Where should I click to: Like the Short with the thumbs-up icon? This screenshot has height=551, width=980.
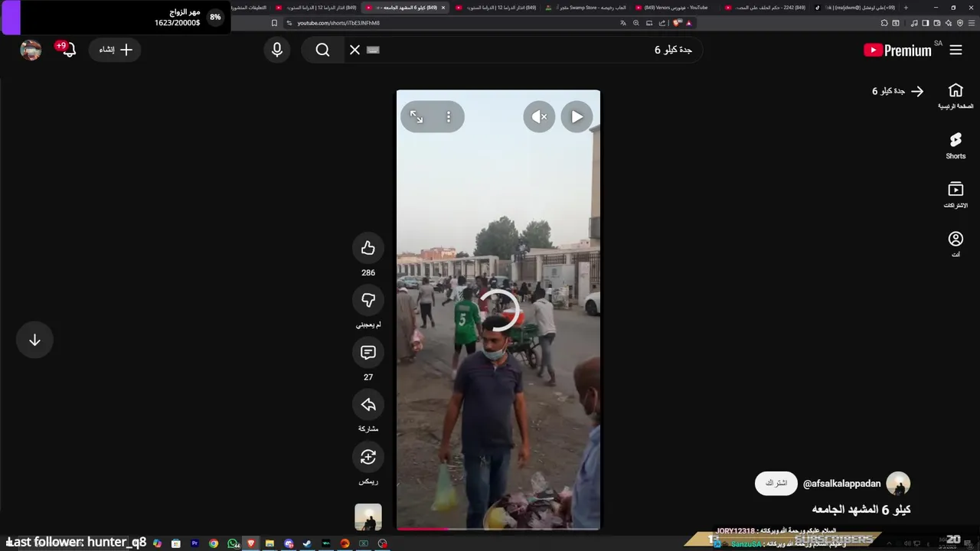coord(368,248)
